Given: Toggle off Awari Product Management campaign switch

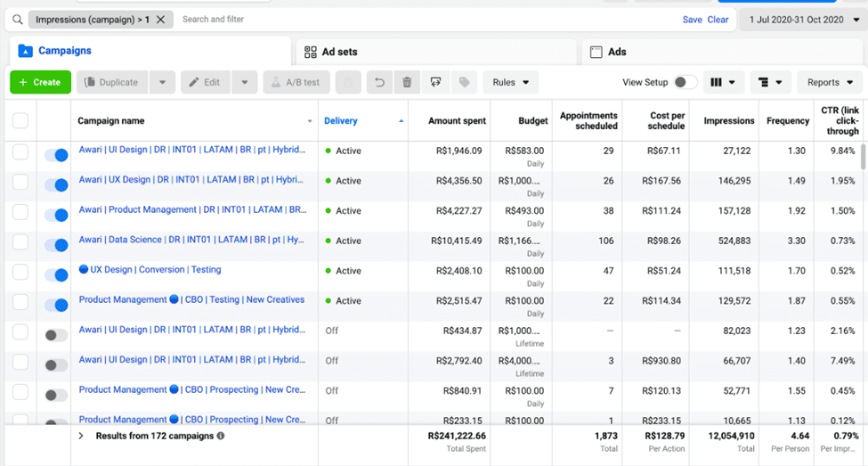Looking at the screenshot, I should [x=56, y=215].
